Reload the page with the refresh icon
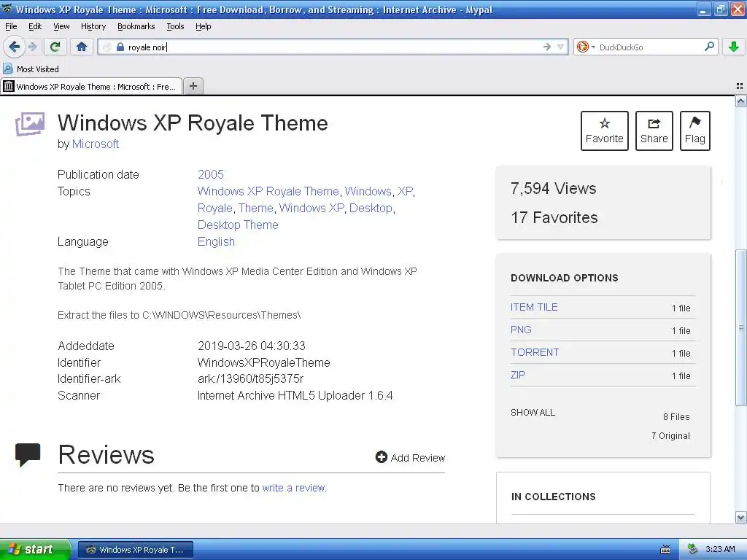Viewport: 747px width, 560px height. click(x=55, y=47)
